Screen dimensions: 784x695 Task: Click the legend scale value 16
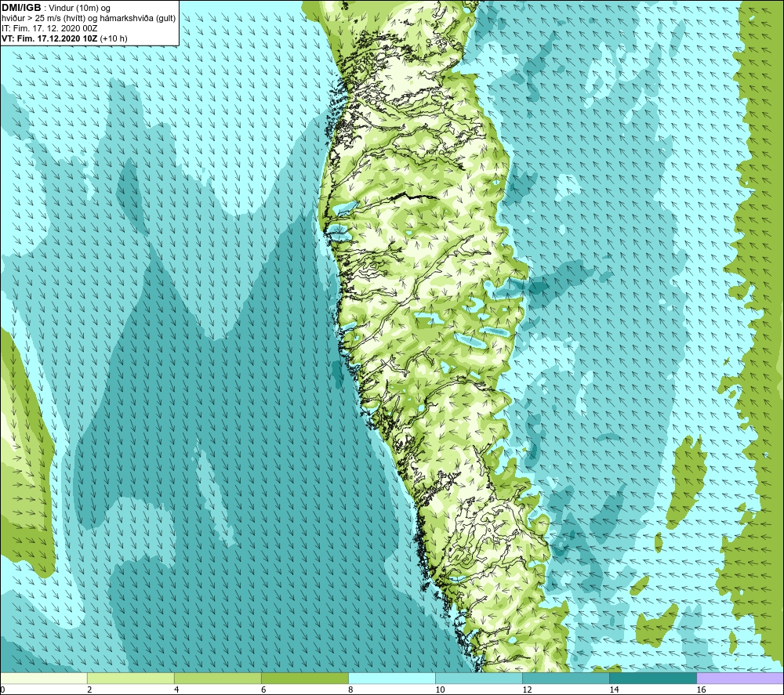point(700,690)
